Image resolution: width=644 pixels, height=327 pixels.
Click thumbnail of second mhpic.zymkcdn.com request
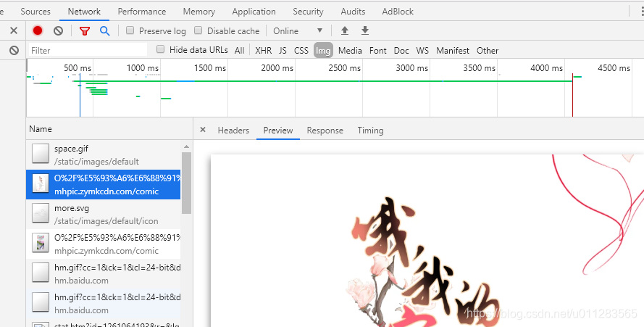41,244
